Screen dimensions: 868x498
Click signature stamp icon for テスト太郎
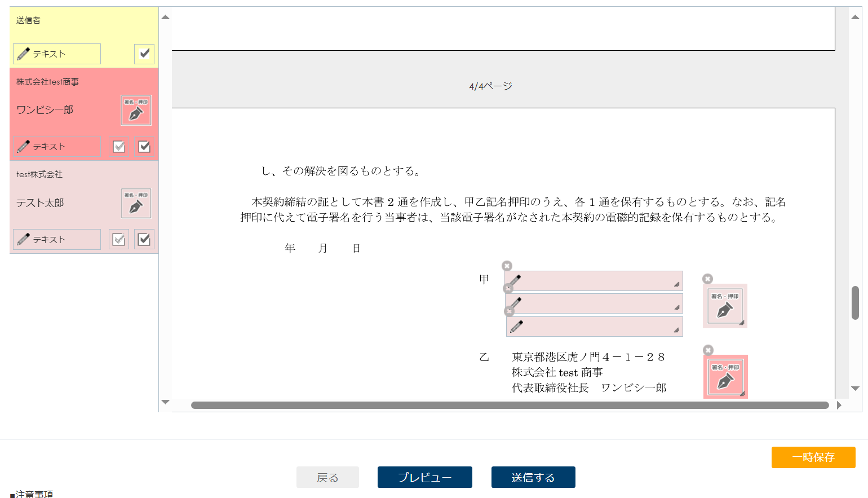(136, 203)
